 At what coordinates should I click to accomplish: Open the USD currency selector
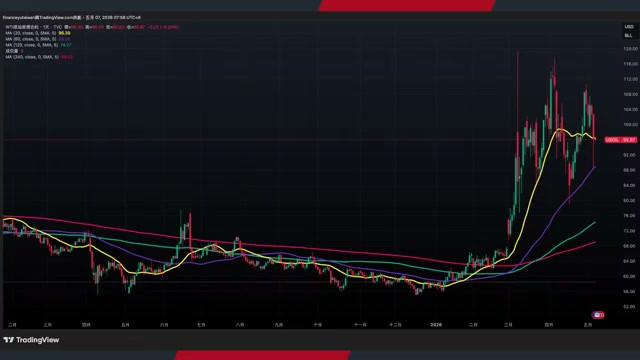click(x=629, y=27)
